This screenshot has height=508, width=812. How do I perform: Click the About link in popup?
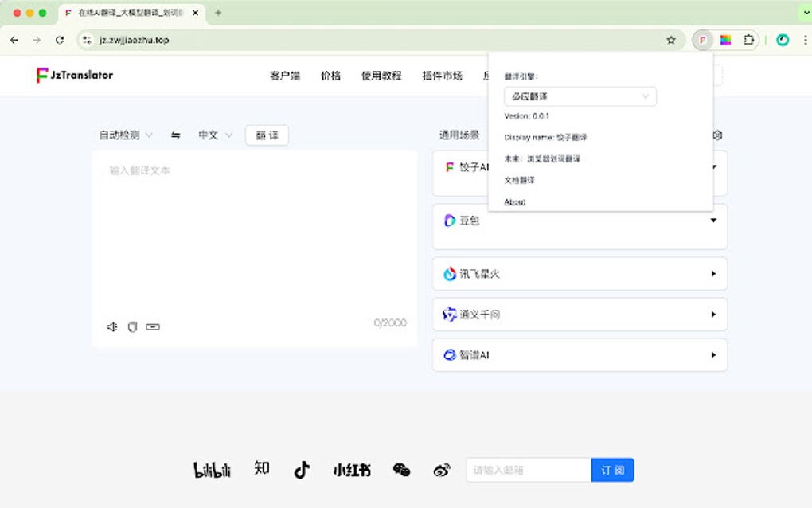point(515,202)
